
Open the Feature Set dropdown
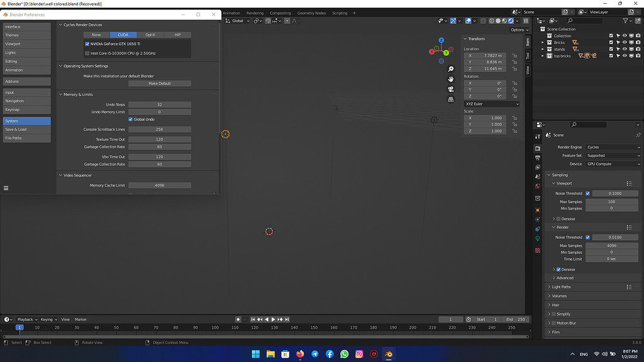[x=613, y=156]
